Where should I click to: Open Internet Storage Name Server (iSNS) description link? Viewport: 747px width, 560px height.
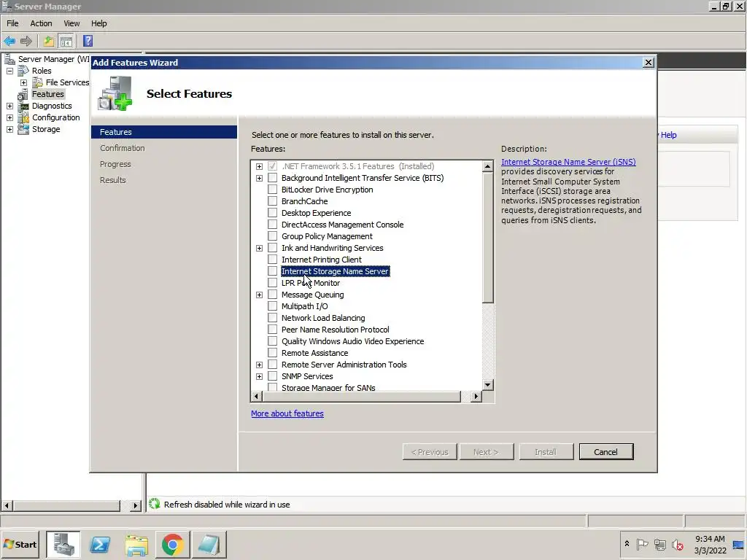point(568,162)
